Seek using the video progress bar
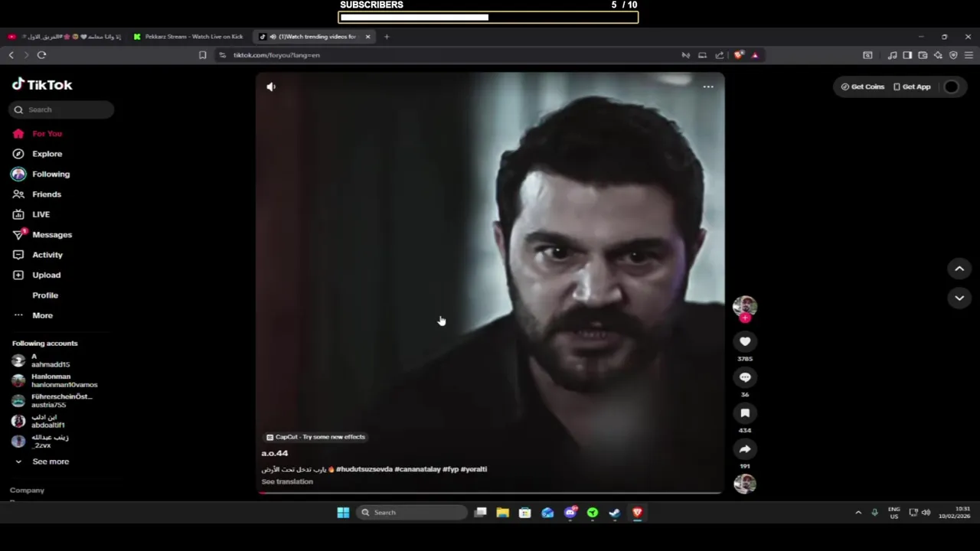This screenshot has width=980, height=551. [490, 493]
